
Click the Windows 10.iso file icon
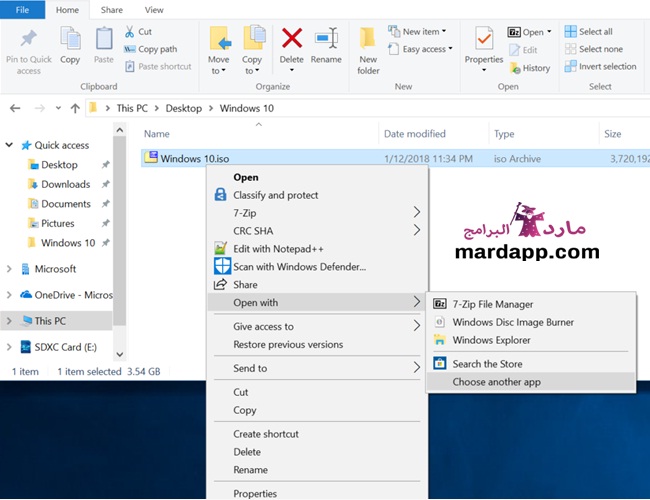click(x=151, y=158)
